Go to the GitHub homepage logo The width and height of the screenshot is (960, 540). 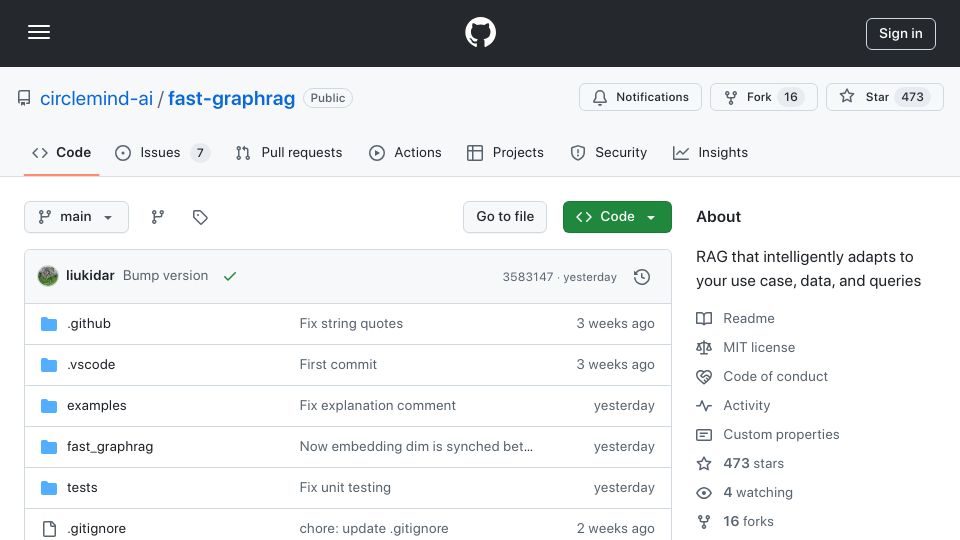point(480,32)
